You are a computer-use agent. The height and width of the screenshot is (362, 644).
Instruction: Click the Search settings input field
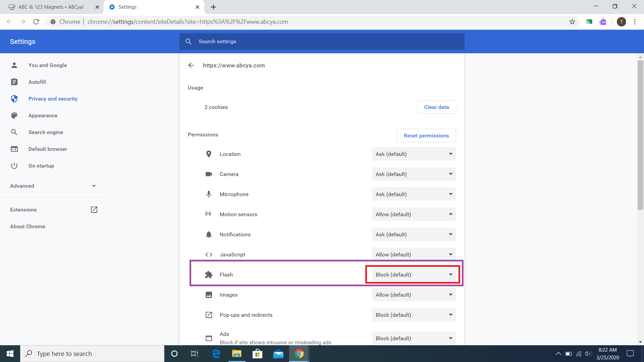point(322,42)
